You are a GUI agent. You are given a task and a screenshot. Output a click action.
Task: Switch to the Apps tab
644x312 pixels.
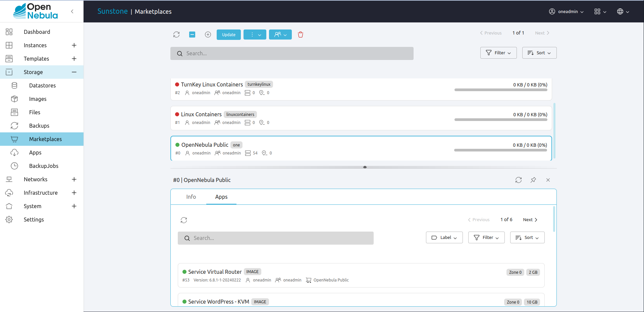[x=221, y=197]
